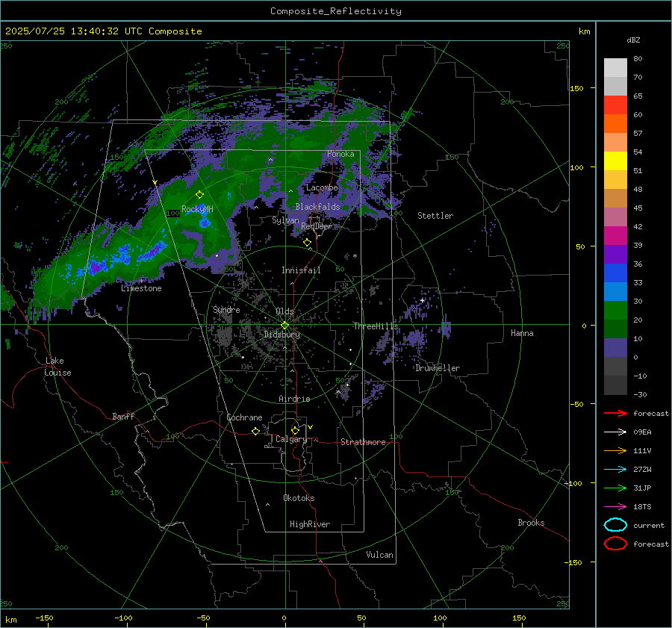Click the magenta 42 dBZ color swatch
Image resolution: width=672 pixels, height=628 pixels.
pos(615,236)
